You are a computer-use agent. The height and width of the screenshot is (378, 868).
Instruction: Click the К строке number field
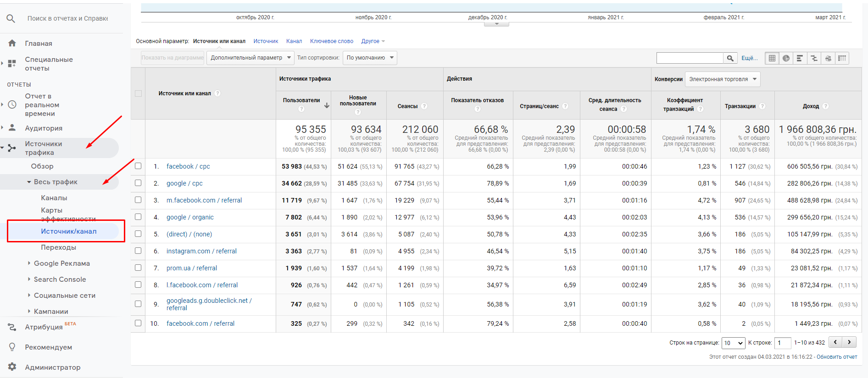[x=783, y=343]
